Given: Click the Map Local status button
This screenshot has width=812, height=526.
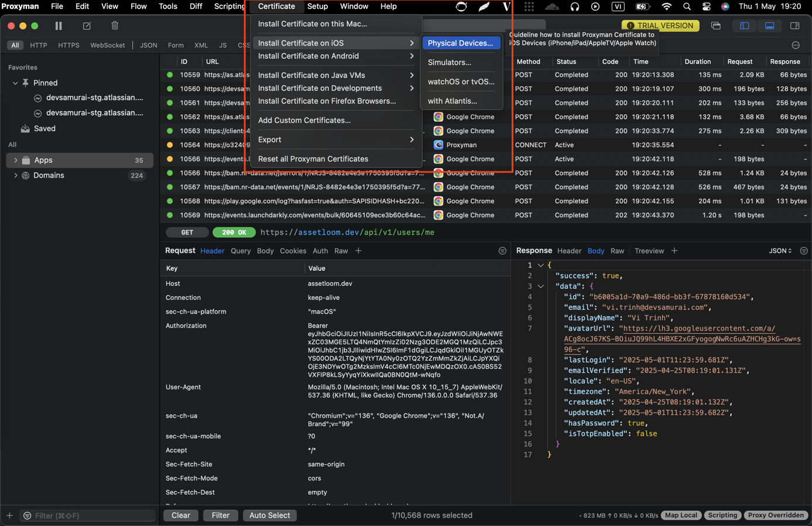Looking at the screenshot, I should 681,515.
